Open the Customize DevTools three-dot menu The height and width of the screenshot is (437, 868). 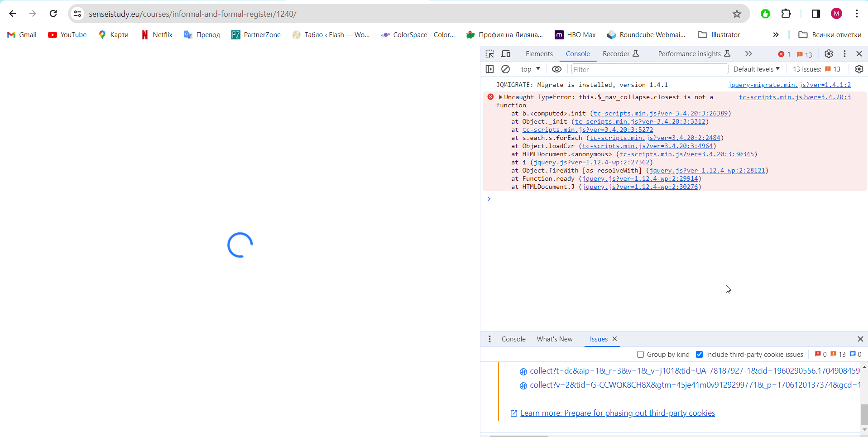pyautogui.click(x=844, y=54)
